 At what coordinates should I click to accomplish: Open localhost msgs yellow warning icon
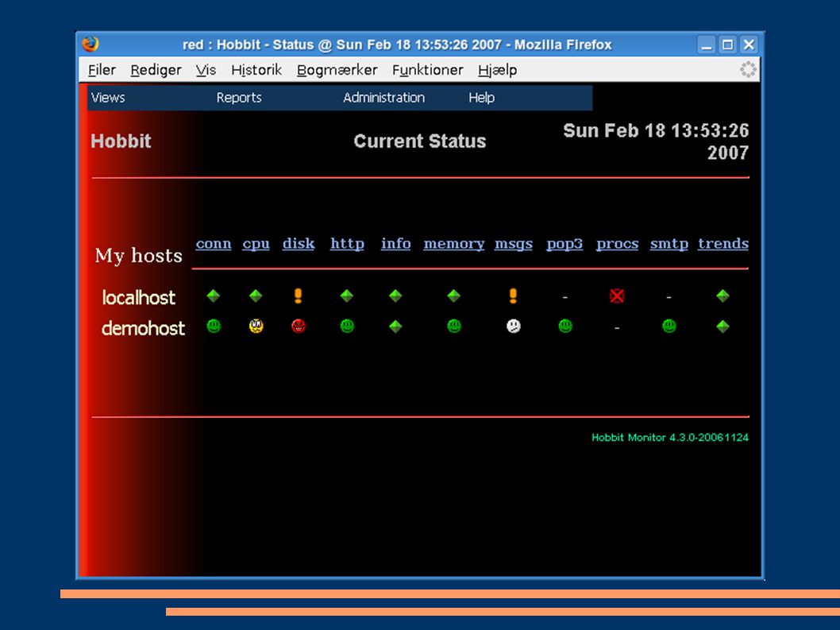pos(513,296)
